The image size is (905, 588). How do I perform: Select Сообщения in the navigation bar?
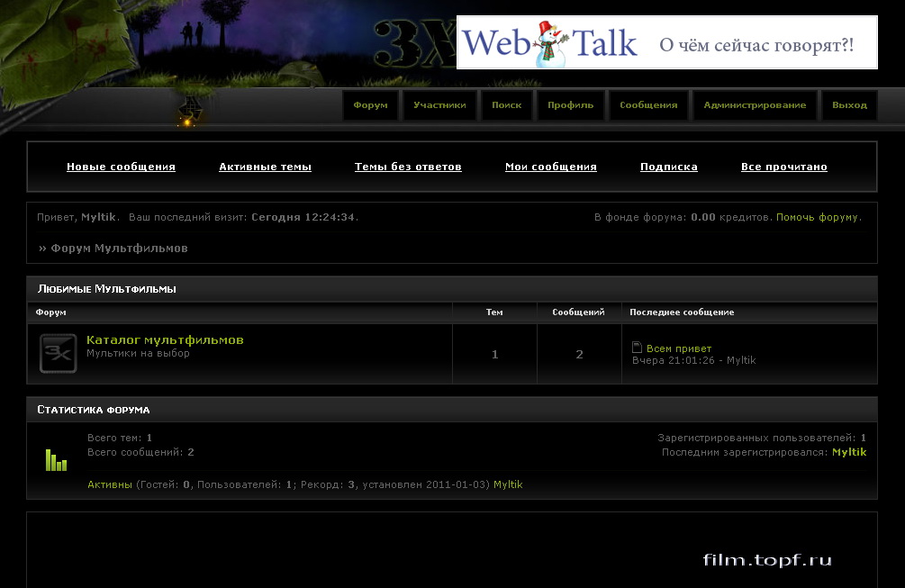click(x=648, y=105)
